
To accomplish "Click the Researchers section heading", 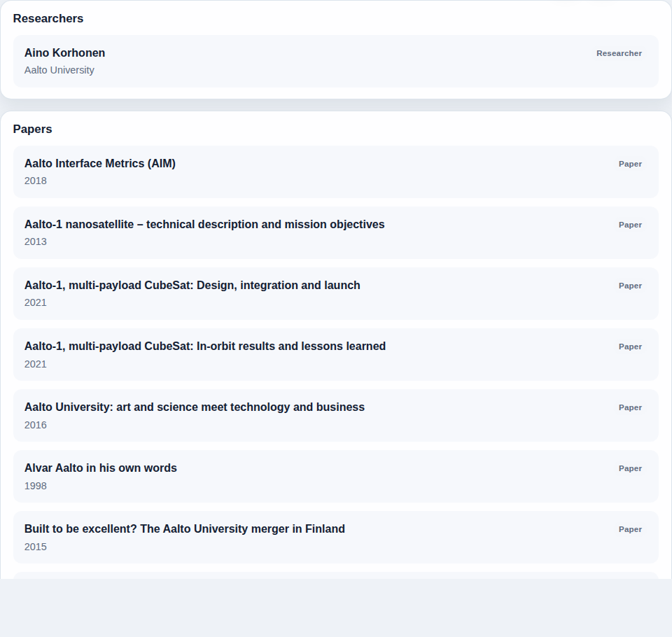I will click(x=48, y=18).
